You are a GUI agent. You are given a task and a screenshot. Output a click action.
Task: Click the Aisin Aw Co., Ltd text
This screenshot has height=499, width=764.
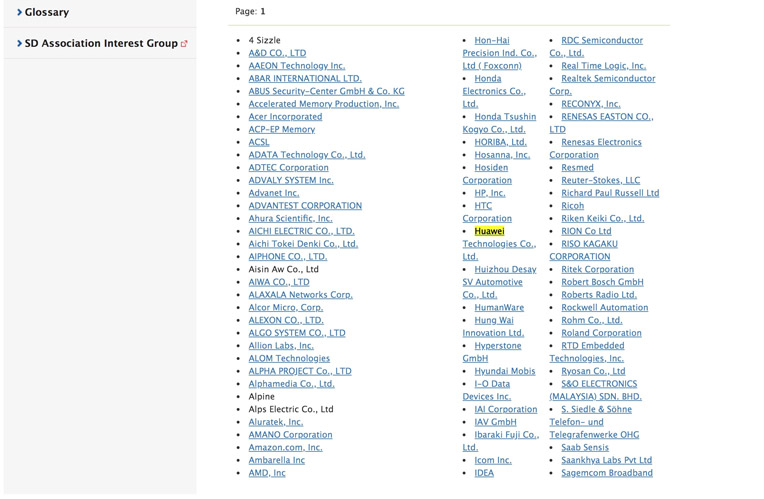284,269
